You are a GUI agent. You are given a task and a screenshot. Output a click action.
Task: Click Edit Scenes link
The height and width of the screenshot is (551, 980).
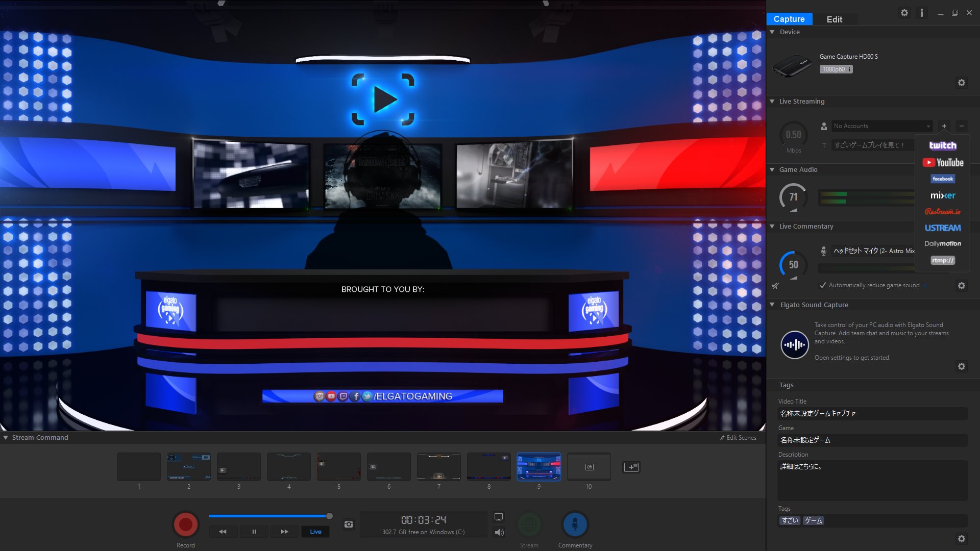(x=738, y=438)
